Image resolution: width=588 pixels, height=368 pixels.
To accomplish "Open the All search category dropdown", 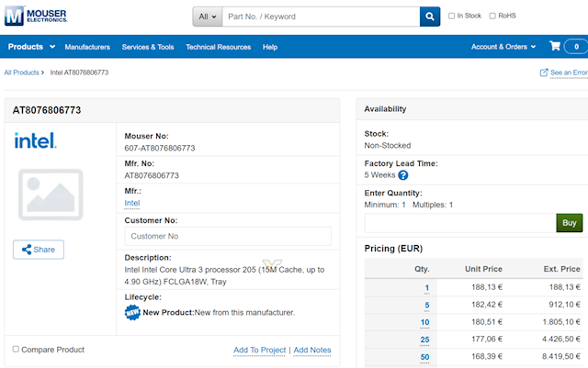I will click(x=207, y=17).
